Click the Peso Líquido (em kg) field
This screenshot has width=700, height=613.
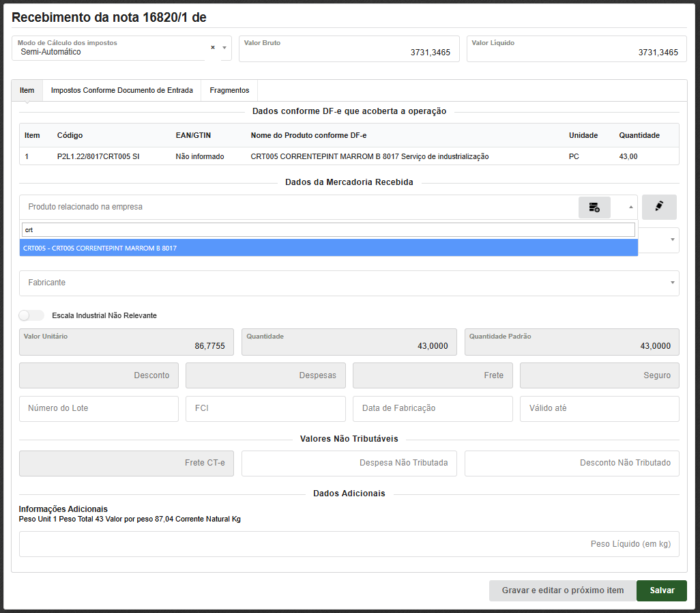[349, 544]
